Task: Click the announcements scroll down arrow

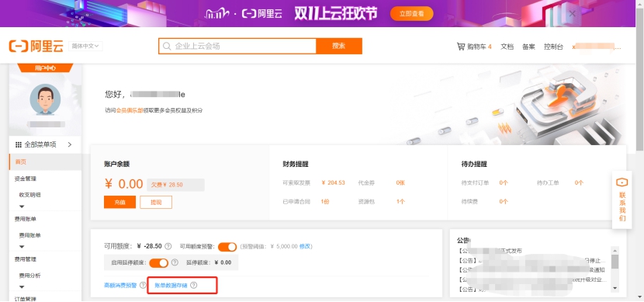Action: tap(615, 289)
